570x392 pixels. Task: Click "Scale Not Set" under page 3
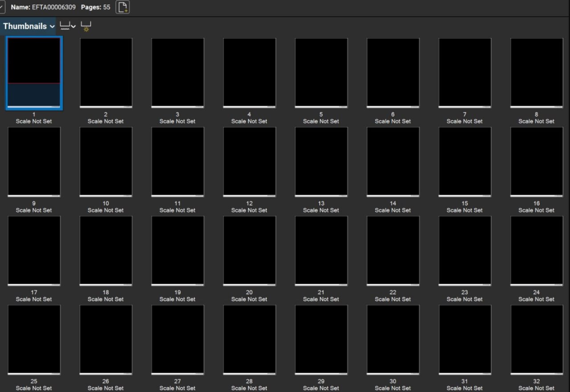click(177, 121)
